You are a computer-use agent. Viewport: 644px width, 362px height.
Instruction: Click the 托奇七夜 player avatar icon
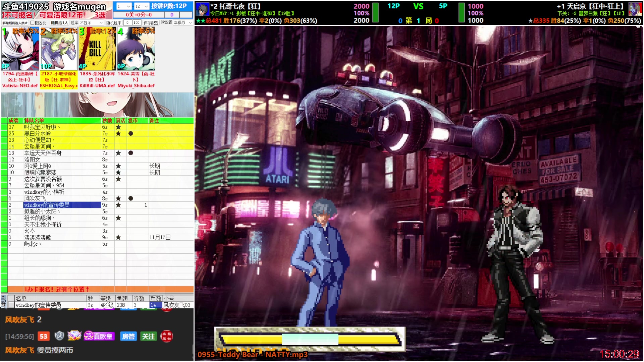pos(202,9)
